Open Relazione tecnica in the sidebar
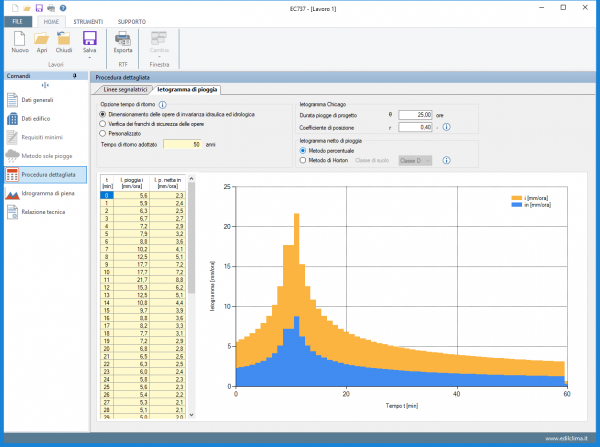600x447 pixels. (x=44, y=213)
